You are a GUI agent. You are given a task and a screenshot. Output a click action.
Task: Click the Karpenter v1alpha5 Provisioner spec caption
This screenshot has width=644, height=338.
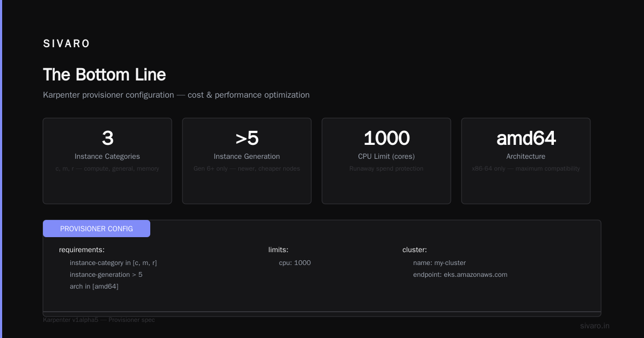(x=99, y=320)
